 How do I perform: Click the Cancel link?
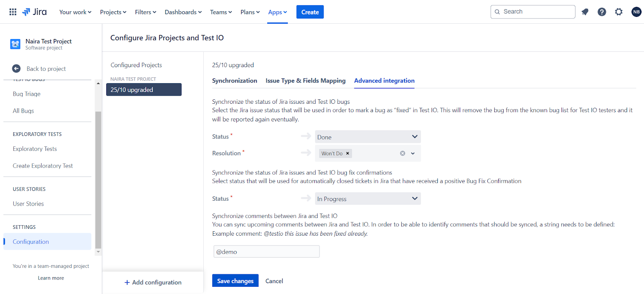click(x=274, y=281)
